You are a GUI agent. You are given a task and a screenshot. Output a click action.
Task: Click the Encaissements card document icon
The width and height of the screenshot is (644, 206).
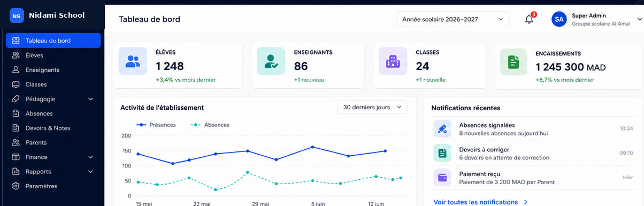pos(513,62)
